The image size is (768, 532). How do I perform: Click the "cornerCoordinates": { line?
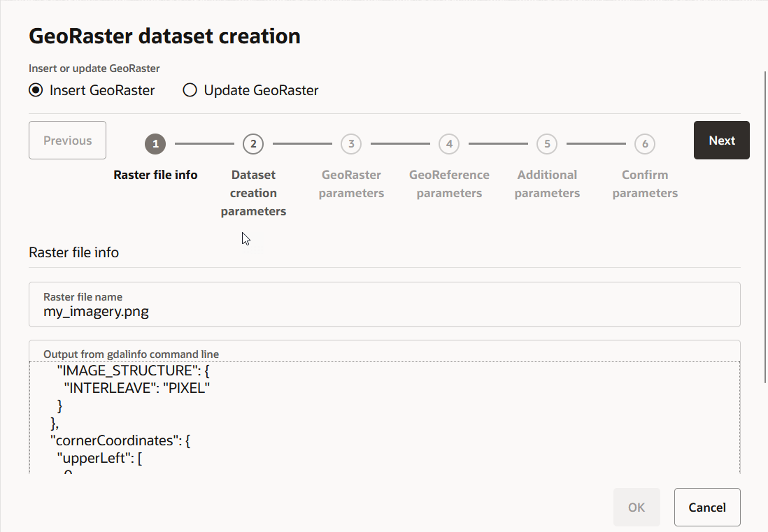120,440
